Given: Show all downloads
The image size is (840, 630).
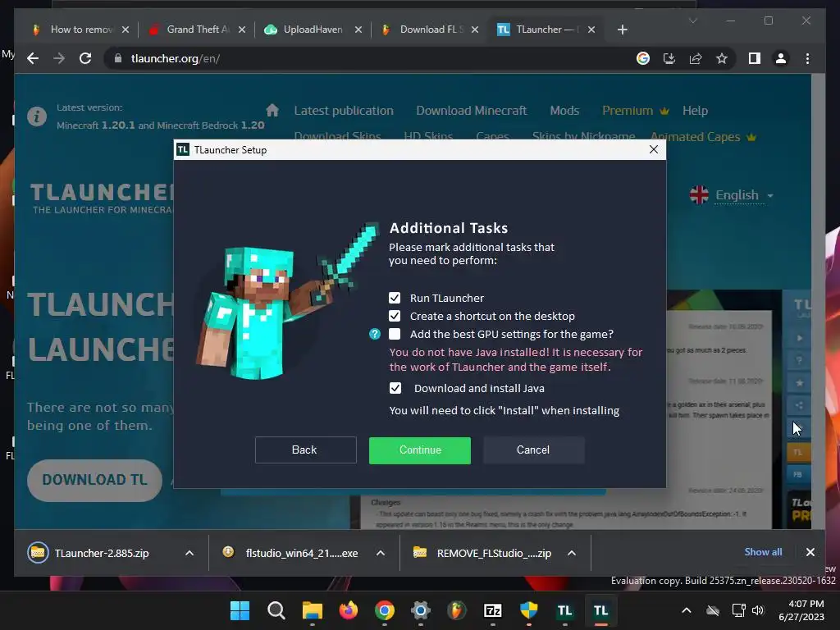Looking at the screenshot, I should click(763, 552).
